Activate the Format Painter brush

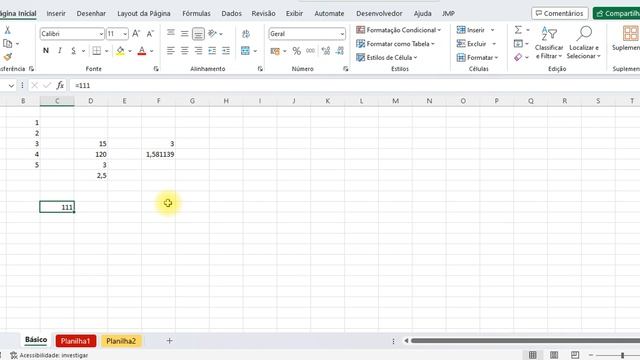(x=7, y=57)
